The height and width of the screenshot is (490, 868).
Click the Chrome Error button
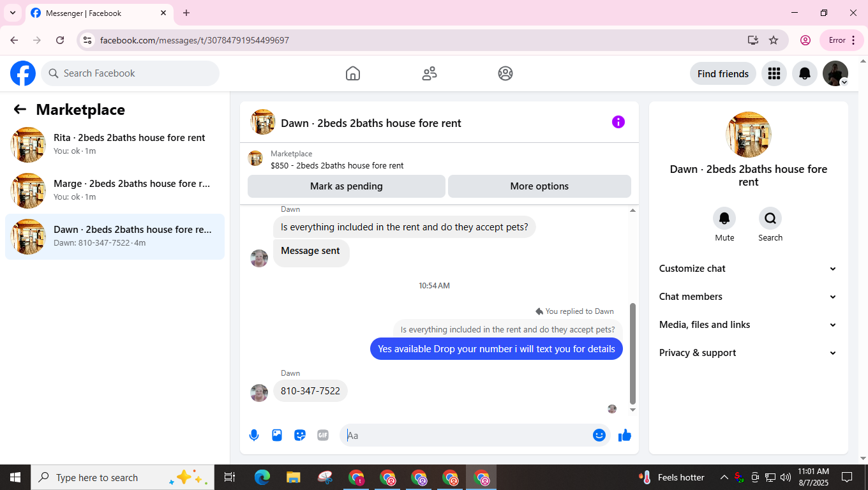tap(842, 40)
